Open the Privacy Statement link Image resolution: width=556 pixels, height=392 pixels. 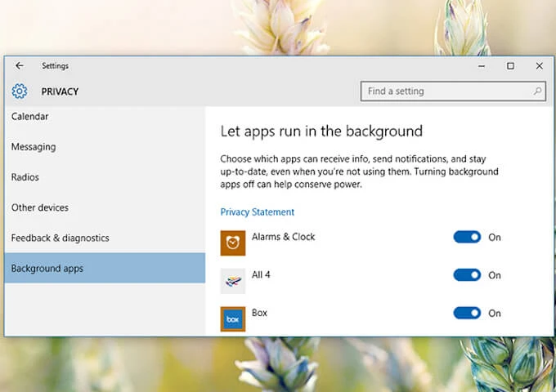coord(257,212)
